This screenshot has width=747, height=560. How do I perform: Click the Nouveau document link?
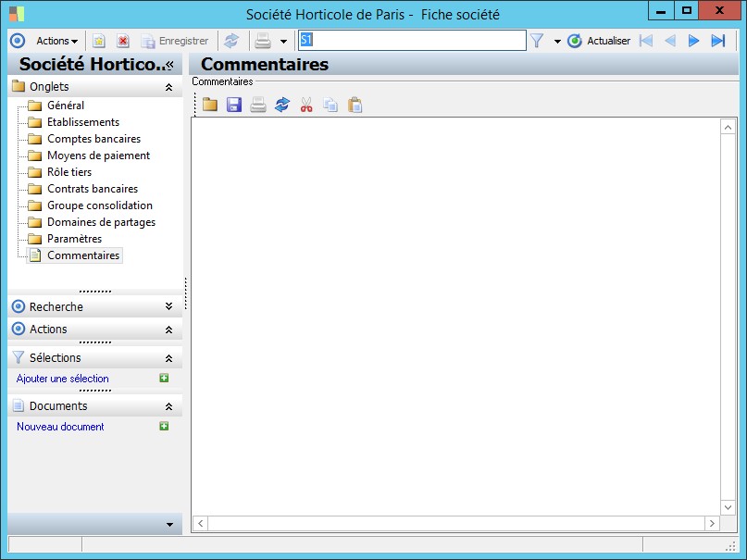(60, 427)
